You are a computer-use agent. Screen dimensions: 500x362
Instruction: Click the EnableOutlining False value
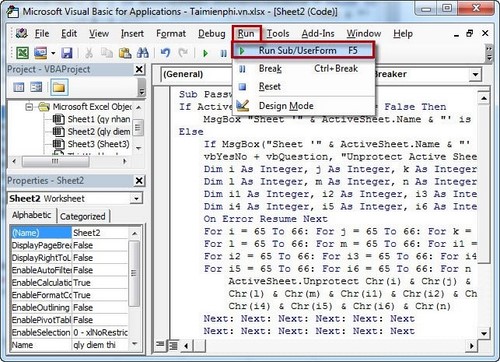(x=100, y=307)
